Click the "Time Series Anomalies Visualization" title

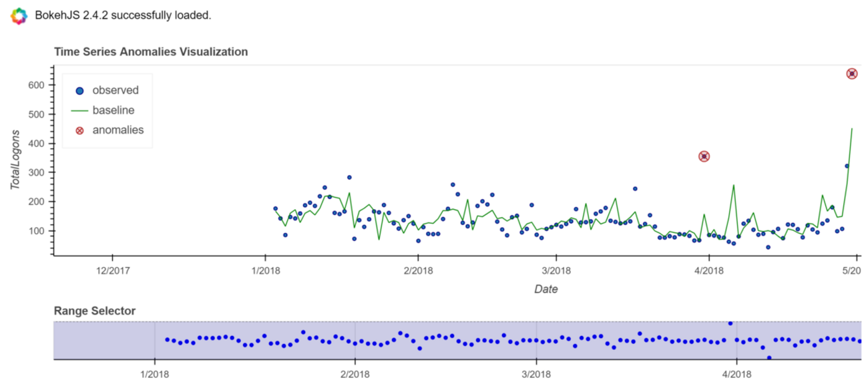tap(151, 51)
